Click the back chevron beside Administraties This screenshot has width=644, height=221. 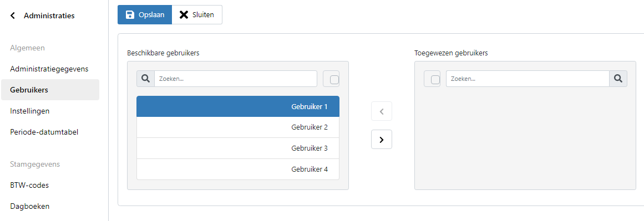point(13,16)
